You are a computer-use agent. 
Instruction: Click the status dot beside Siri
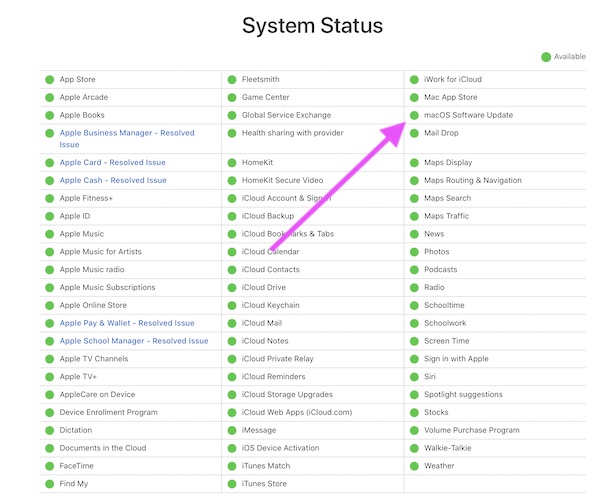tap(414, 377)
